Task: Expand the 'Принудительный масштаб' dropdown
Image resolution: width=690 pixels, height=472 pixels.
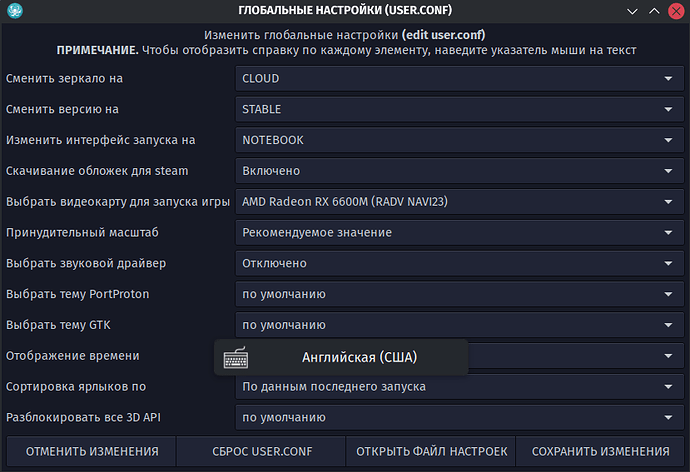Action: coord(459,233)
